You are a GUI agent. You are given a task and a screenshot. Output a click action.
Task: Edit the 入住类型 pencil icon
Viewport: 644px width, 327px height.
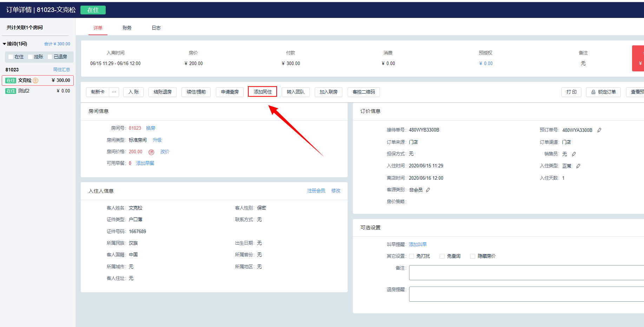click(578, 166)
